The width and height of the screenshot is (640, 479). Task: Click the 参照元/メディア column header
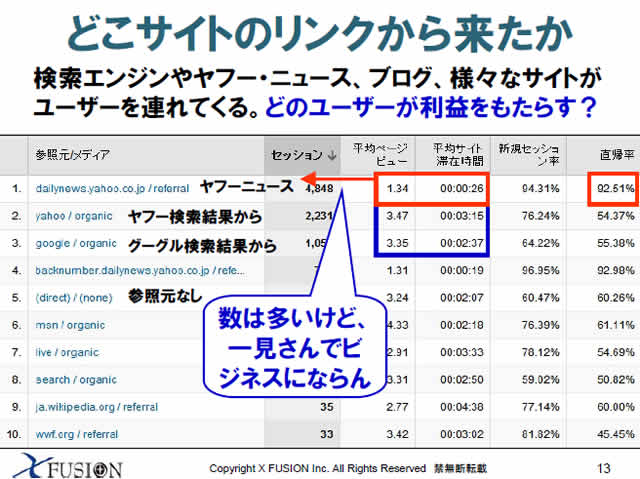click(x=73, y=155)
